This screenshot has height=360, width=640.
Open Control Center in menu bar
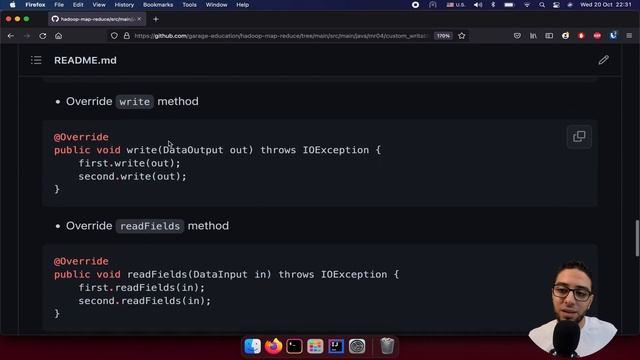[556, 5]
